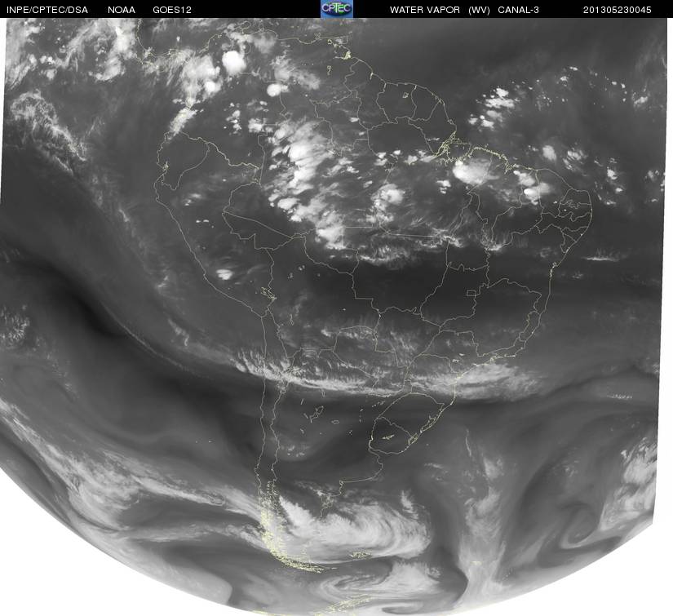Screen dimensions: 673x616
Task: Click the CPTEC logo in header
Action: tap(337, 9)
